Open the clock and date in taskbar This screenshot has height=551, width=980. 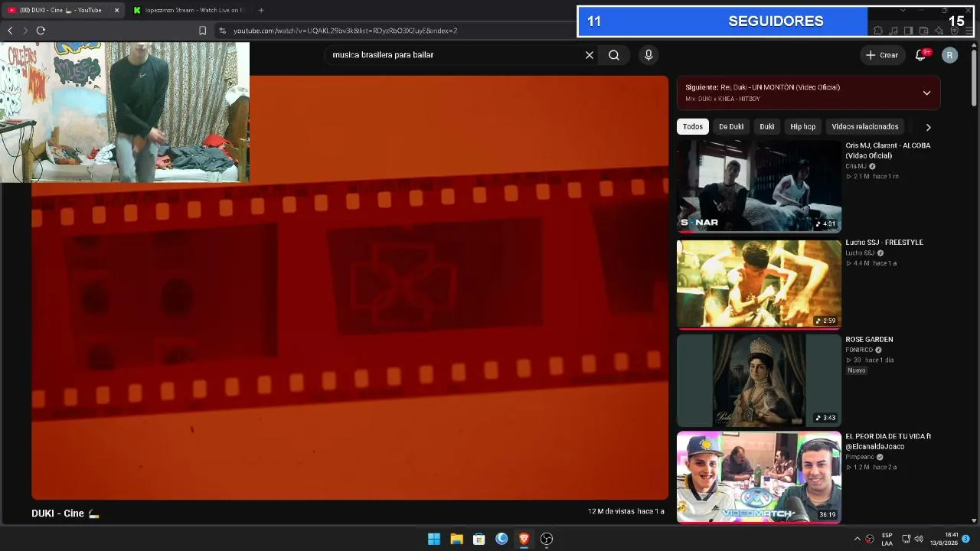coord(944,539)
